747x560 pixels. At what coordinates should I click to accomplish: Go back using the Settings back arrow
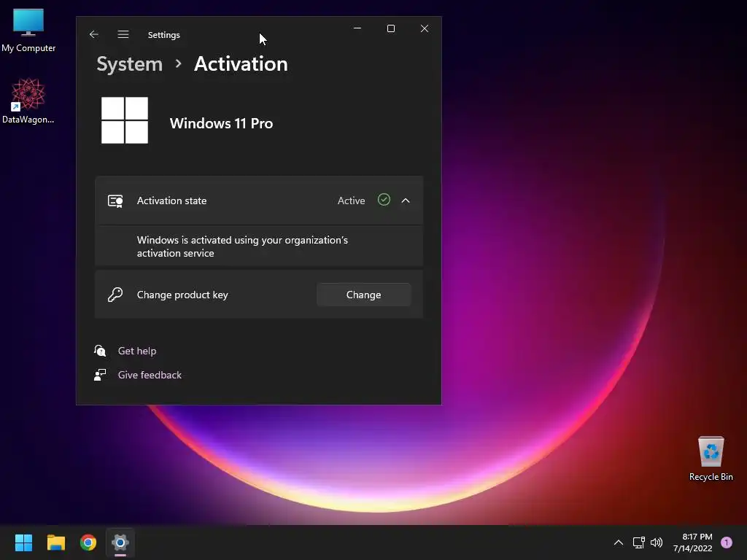coord(94,34)
